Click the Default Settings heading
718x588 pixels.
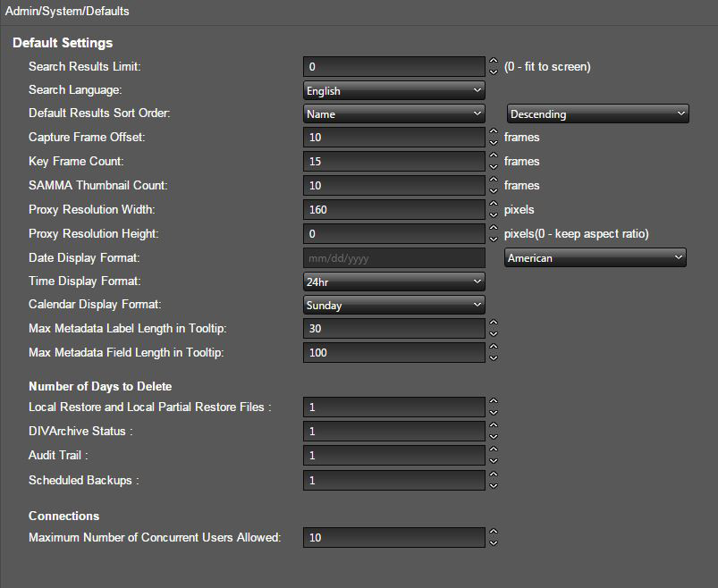tap(63, 43)
